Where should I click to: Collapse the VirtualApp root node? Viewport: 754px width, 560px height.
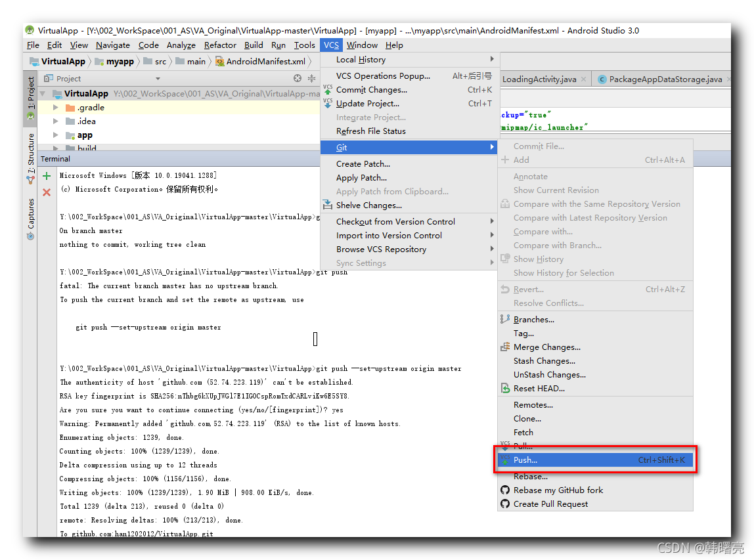coord(43,93)
